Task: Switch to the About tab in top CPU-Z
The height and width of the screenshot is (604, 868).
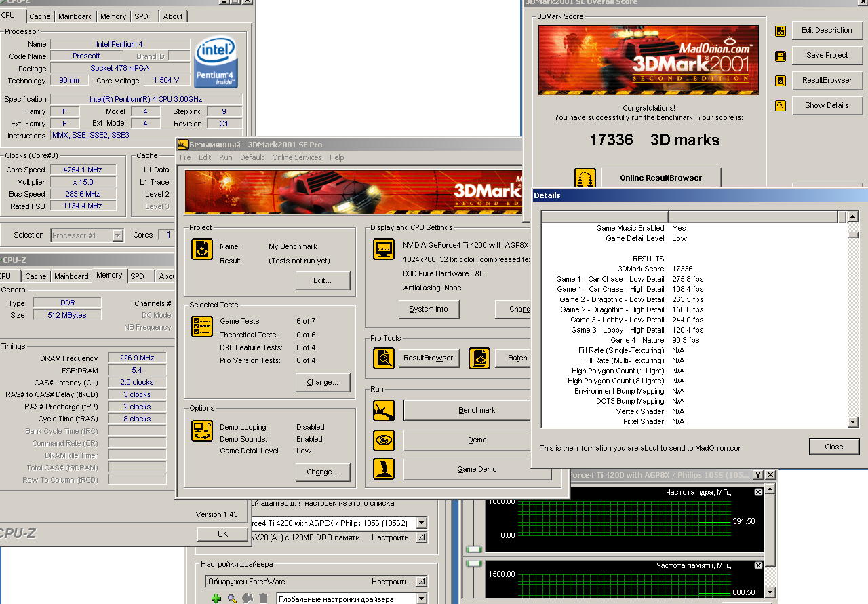Action: (173, 16)
